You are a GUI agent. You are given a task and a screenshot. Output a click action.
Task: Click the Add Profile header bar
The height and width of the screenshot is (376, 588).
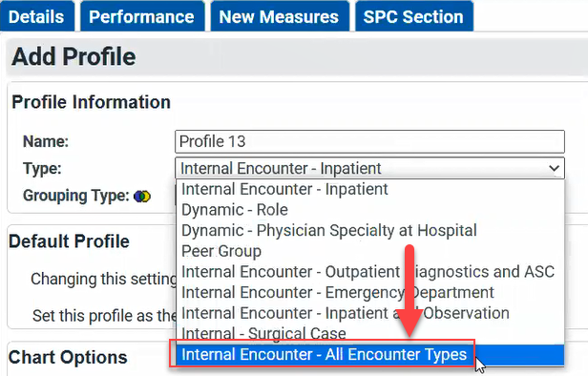297,56
